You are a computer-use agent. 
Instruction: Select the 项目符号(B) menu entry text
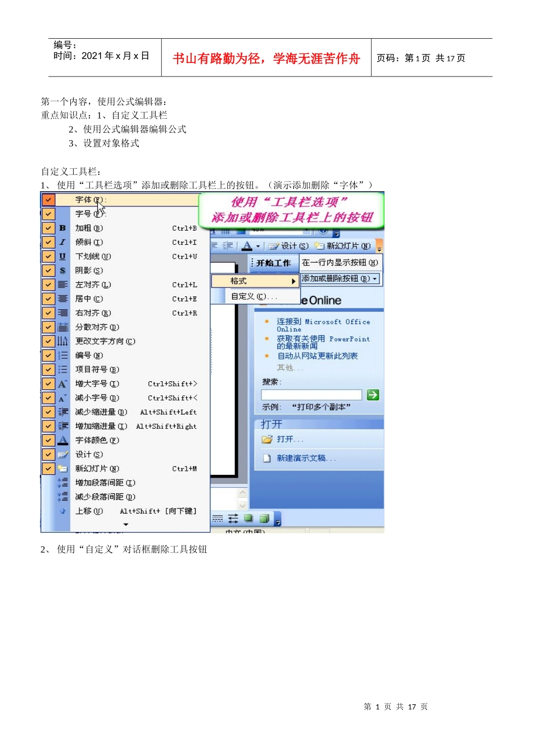click(x=97, y=370)
